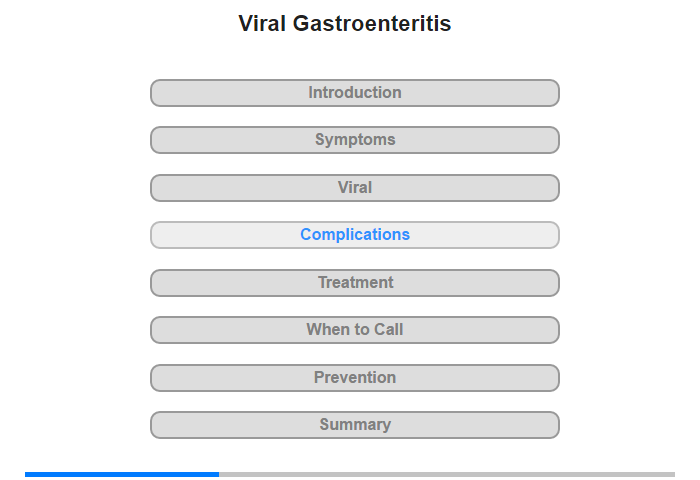Image resolution: width=700 pixels, height=480 pixels.
Task: Choose Prevention in the topic list
Action: (354, 378)
